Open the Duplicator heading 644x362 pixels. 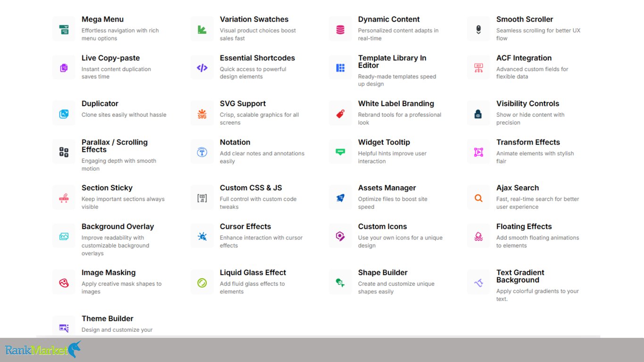(100, 104)
